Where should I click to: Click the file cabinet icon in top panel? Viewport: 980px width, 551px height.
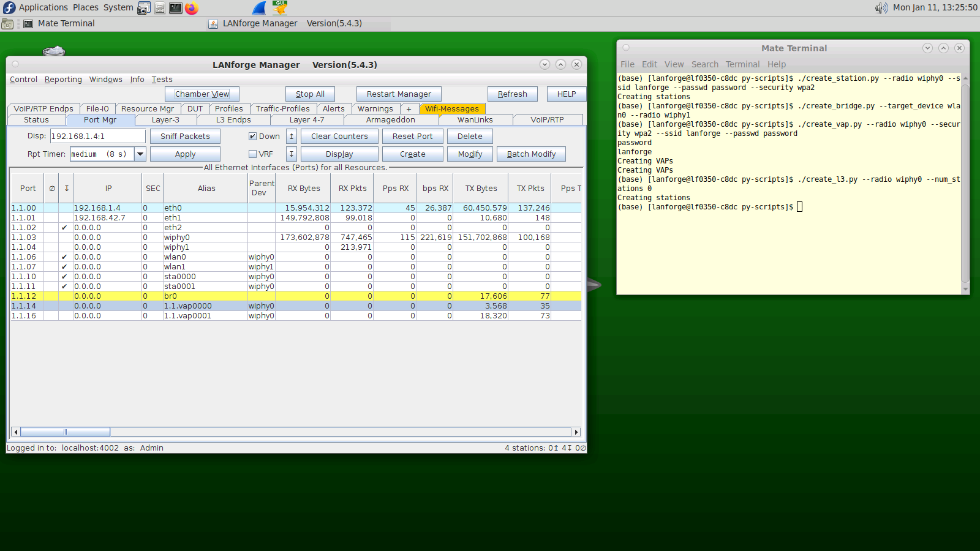click(x=160, y=8)
